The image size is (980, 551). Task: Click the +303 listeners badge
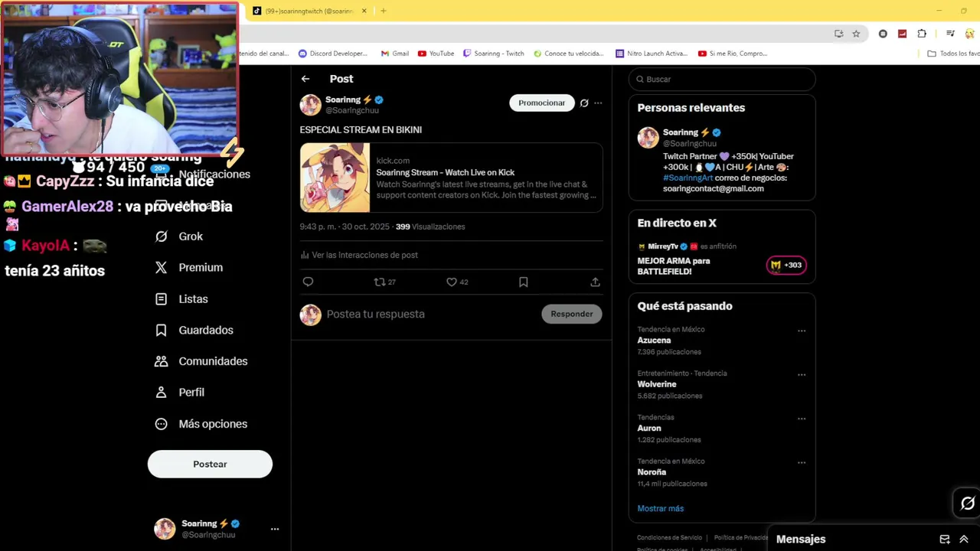[786, 265]
